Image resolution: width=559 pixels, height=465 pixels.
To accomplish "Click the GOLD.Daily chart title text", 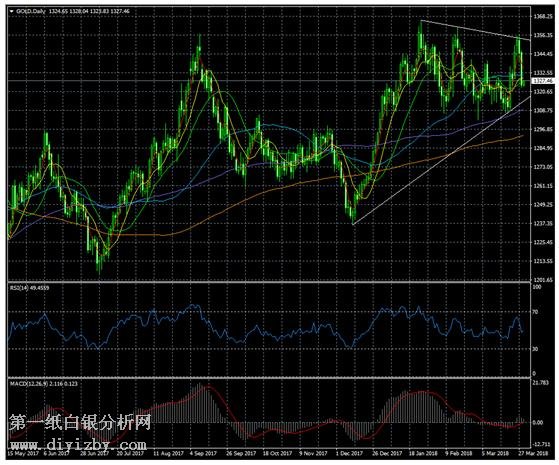I will [x=31, y=11].
